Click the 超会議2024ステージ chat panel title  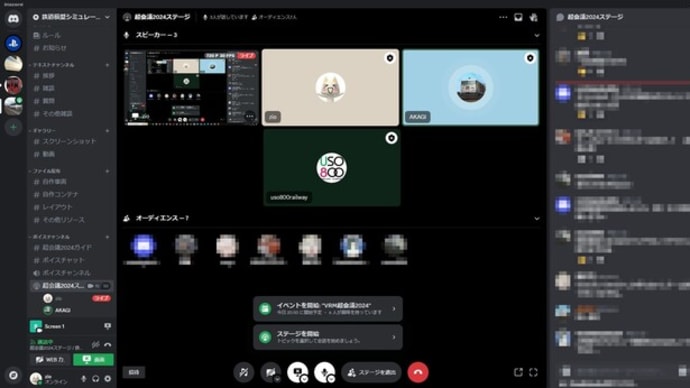pos(595,17)
